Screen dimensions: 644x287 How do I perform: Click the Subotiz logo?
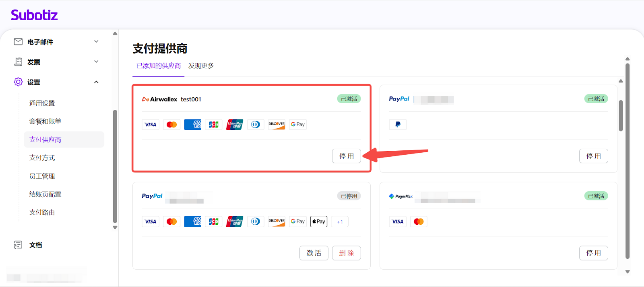coord(34,15)
